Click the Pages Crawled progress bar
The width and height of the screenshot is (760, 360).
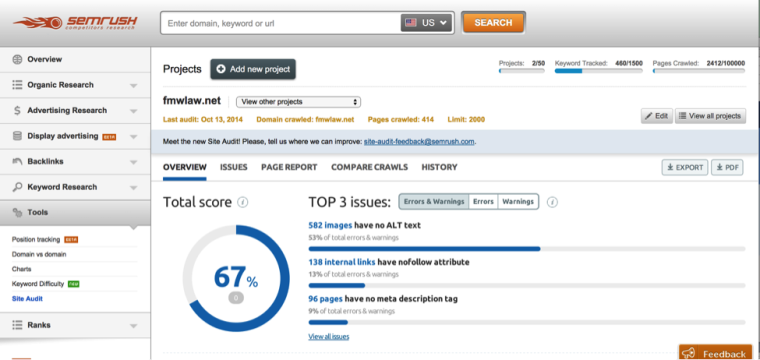tap(699, 71)
